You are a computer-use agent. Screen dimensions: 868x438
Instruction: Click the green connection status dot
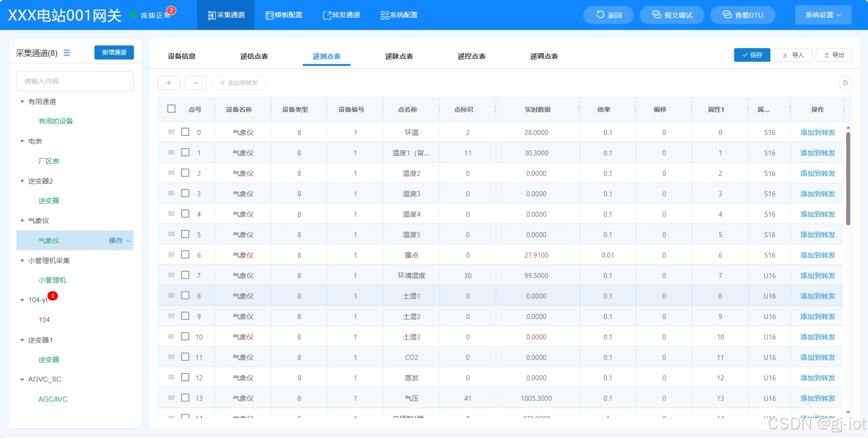pos(133,15)
